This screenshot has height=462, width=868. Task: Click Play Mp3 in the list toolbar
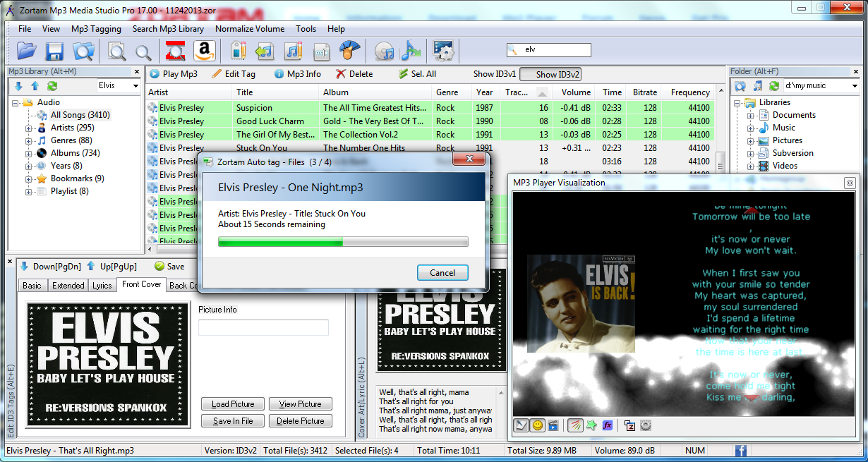[x=174, y=74]
